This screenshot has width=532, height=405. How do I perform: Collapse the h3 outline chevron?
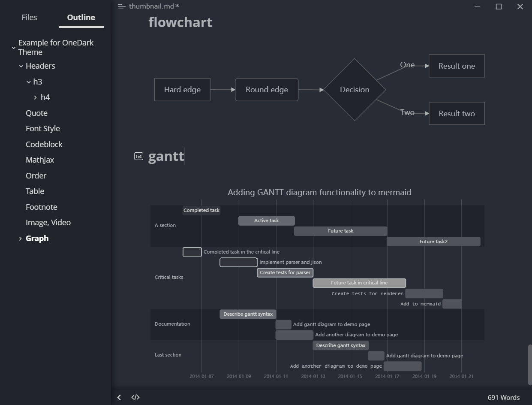[29, 82]
